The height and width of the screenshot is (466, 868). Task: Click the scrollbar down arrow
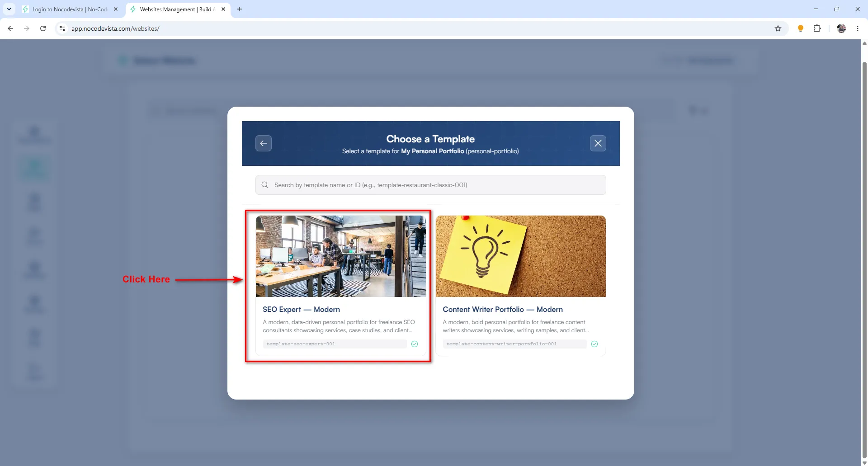[x=864, y=463]
